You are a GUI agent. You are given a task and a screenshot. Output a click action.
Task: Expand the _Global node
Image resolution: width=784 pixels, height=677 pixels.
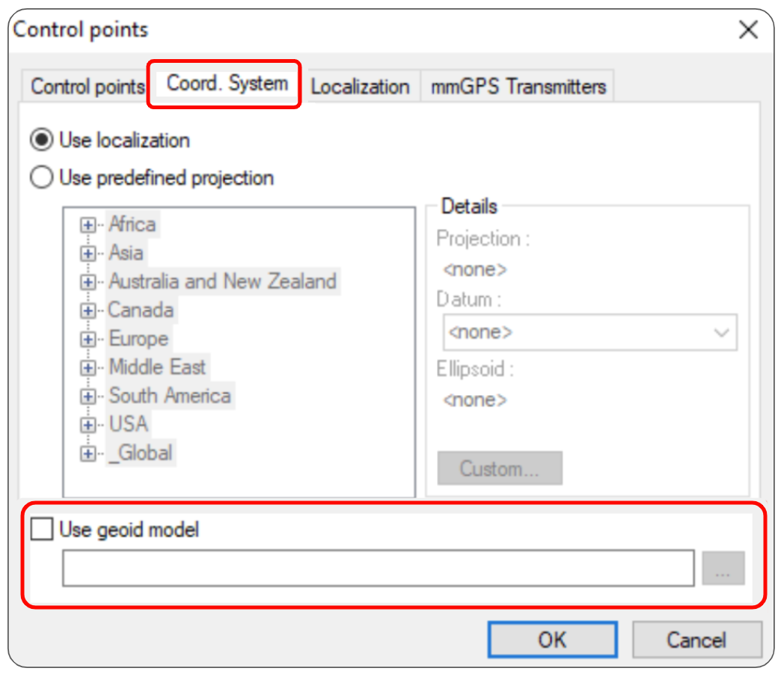tap(88, 453)
